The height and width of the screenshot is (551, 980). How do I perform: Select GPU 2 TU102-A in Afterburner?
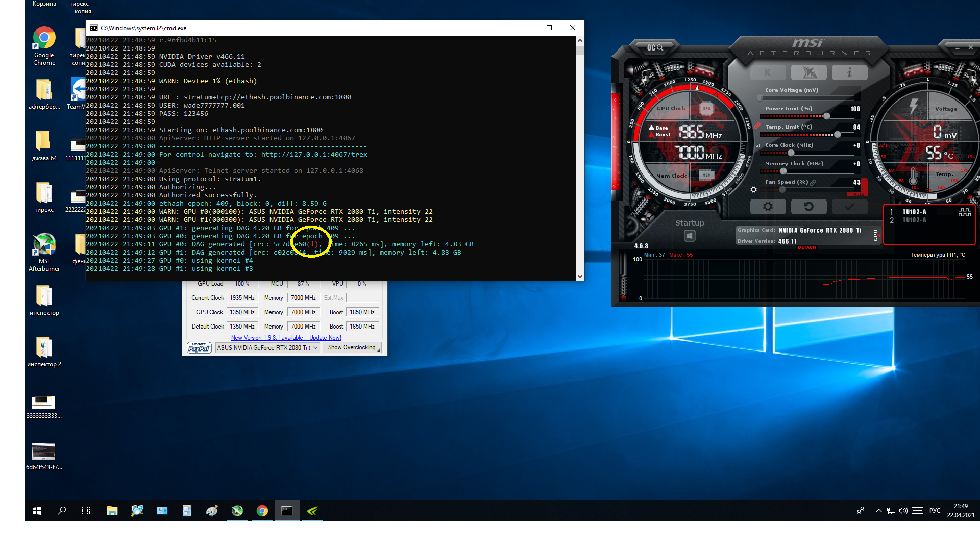coord(914,220)
